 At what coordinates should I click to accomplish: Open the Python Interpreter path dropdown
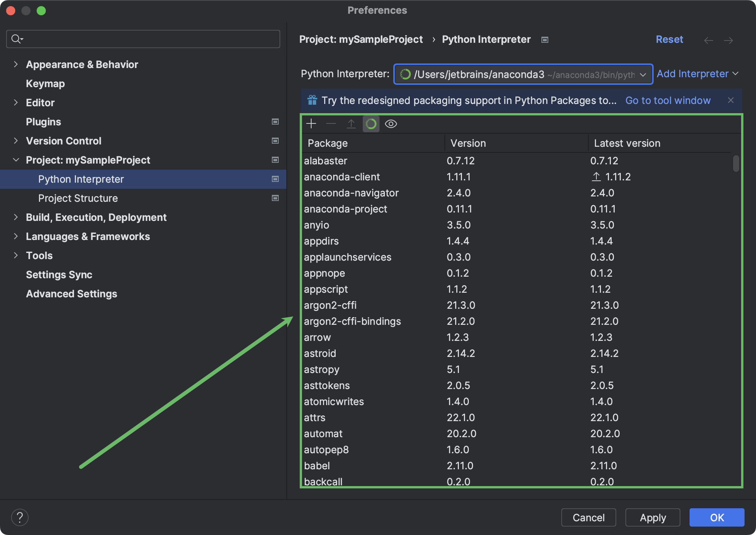coord(643,75)
